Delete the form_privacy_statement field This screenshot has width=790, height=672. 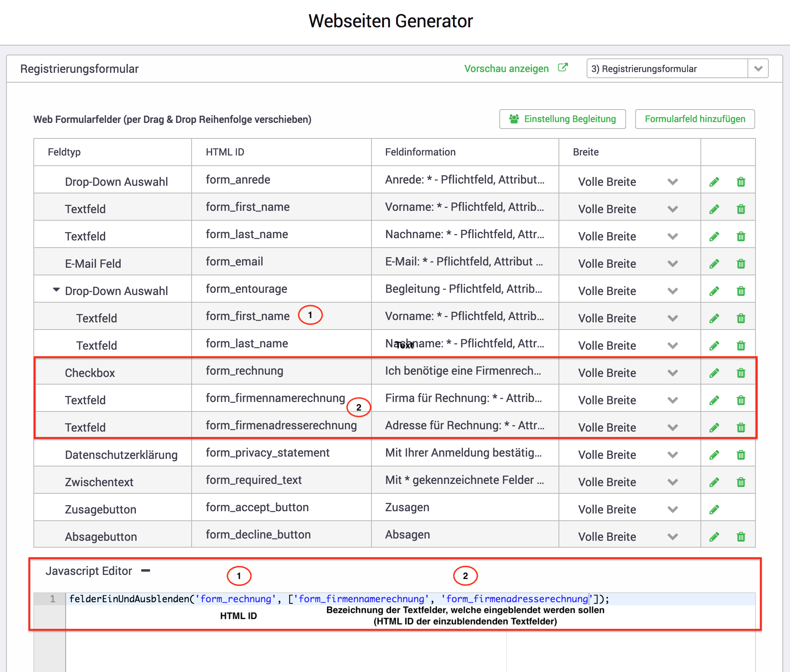(740, 455)
